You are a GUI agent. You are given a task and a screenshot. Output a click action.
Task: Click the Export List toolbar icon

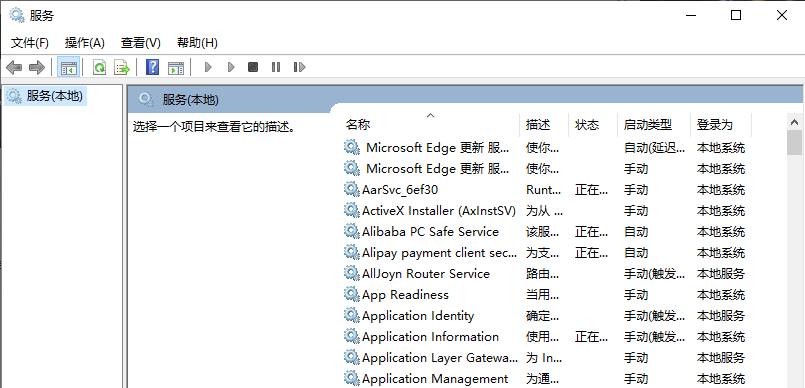click(122, 67)
